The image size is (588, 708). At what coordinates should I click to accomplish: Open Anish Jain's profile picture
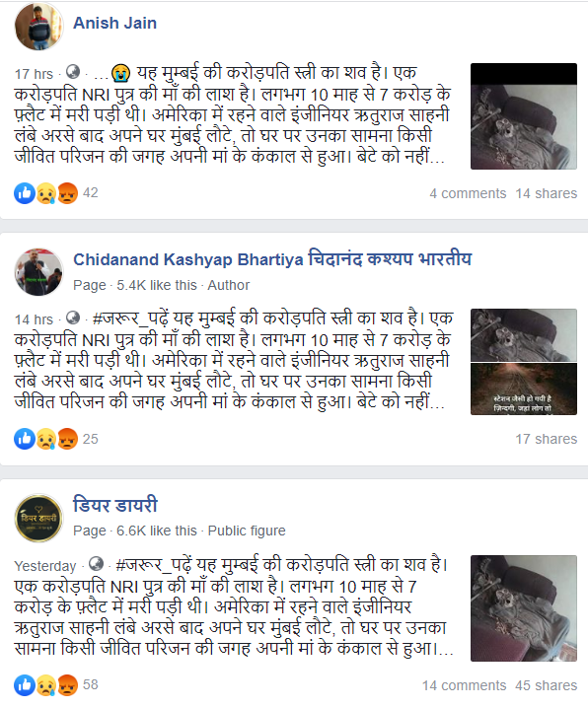coord(38,26)
